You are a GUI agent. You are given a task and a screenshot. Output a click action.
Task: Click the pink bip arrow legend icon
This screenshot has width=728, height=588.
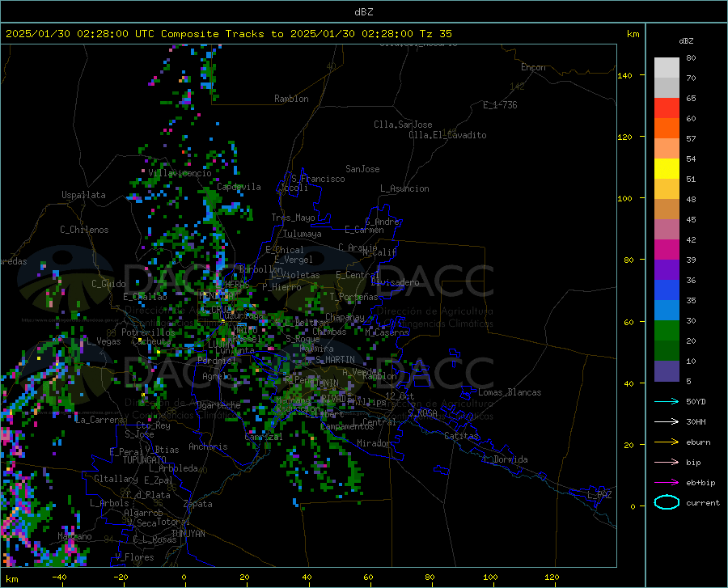[667, 463]
